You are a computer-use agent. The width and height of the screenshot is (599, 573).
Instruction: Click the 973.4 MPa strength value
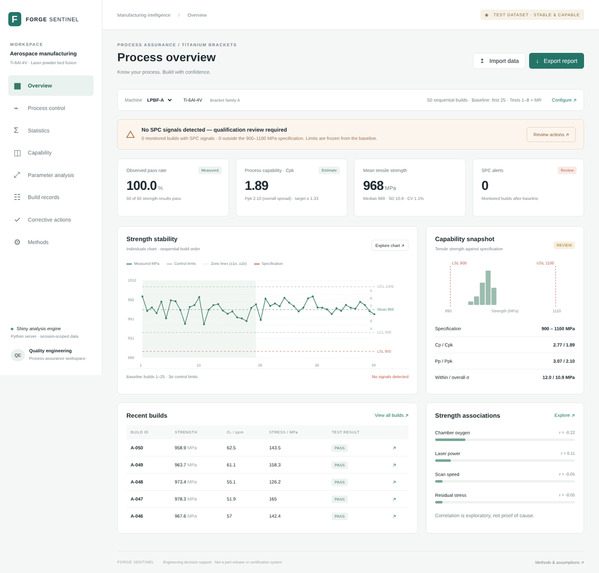coord(186,482)
